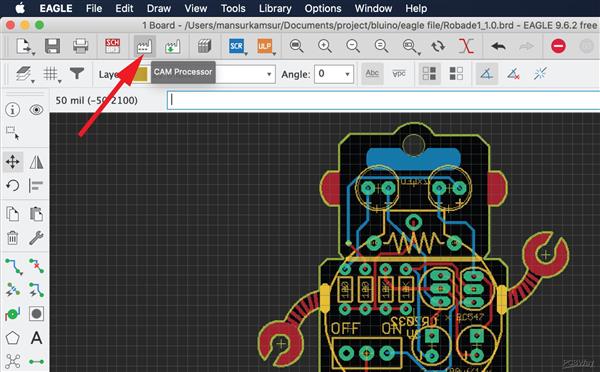Screen dimensions: 600x372
Task: Switch to schematic with SCH/BRD icon
Action: coord(112,46)
